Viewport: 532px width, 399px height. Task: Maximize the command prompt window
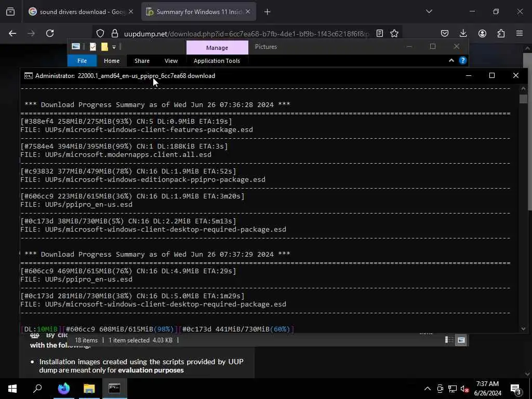[x=491, y=75]
